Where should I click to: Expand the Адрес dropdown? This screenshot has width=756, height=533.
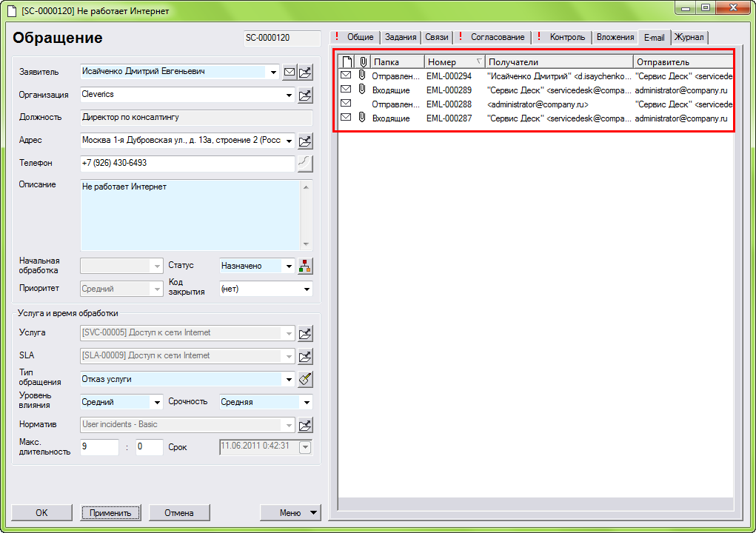point(289,141)
